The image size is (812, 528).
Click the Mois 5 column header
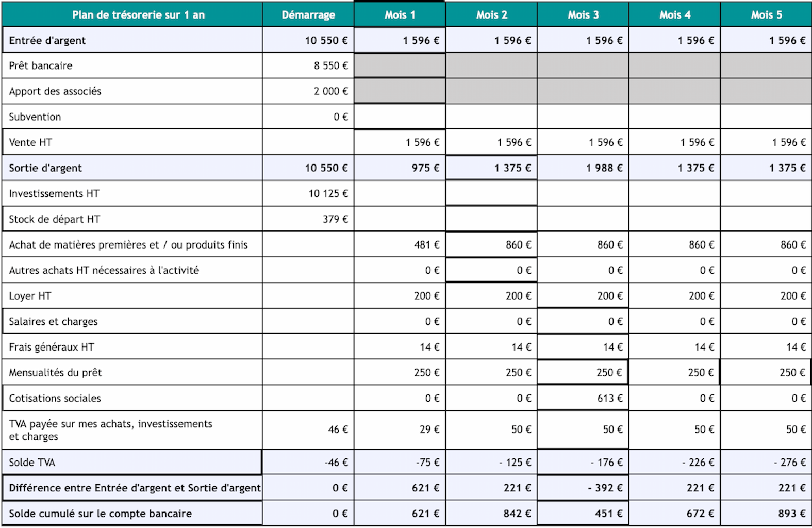(766, 14)
